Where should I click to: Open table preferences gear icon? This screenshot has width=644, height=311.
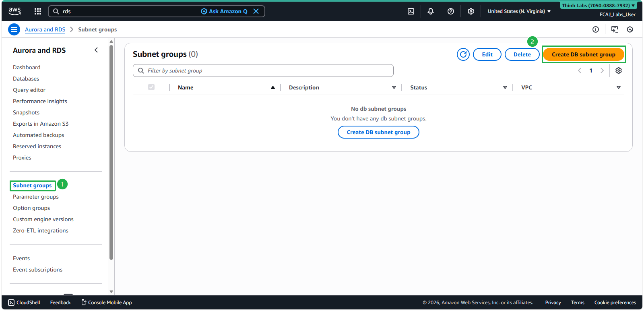619,70
